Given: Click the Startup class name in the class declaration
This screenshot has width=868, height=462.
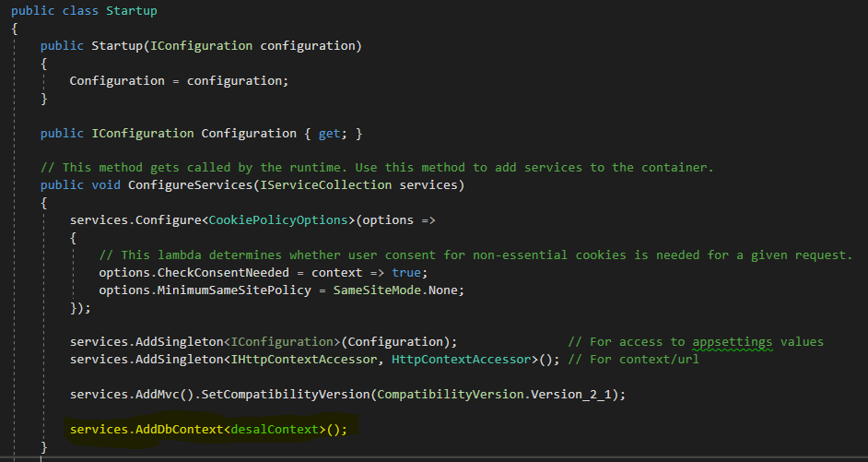Looking at the screenshot, I should tap(132, 10).
